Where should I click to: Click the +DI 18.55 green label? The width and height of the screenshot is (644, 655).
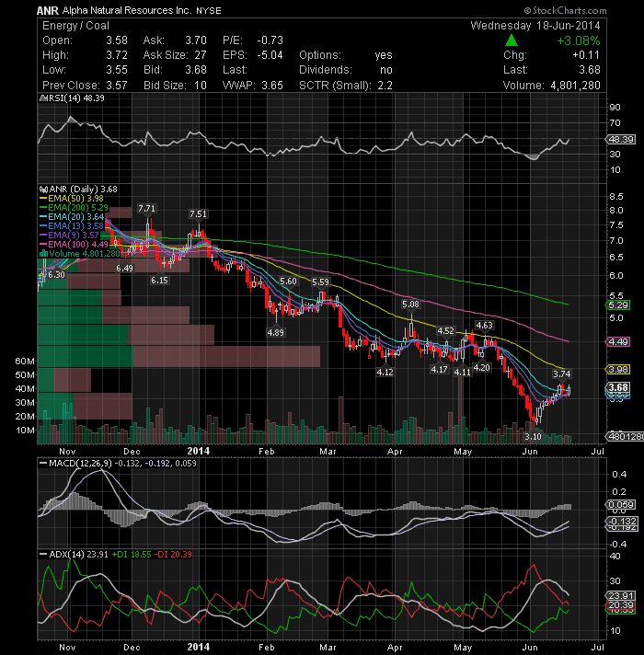tap(132, 555)
